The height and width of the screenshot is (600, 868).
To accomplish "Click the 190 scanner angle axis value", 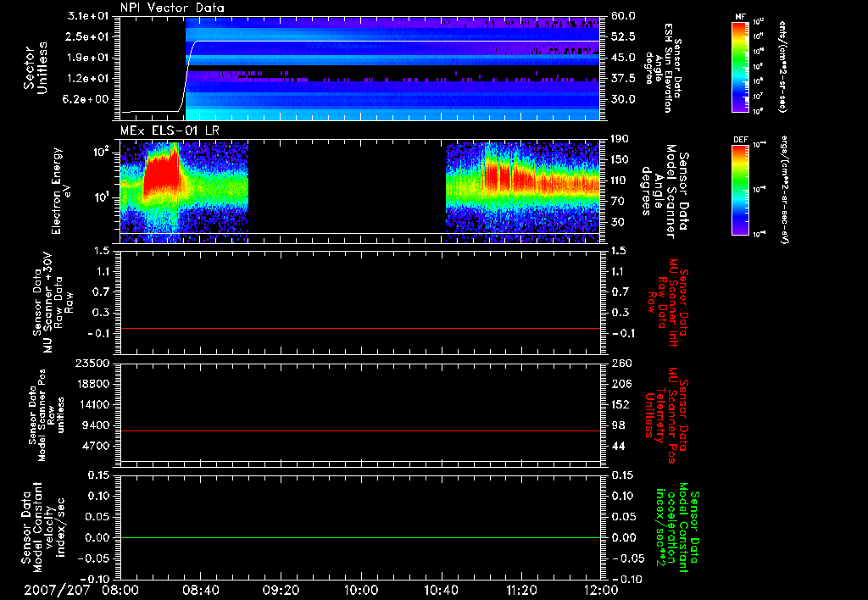I will pos(620,139).
